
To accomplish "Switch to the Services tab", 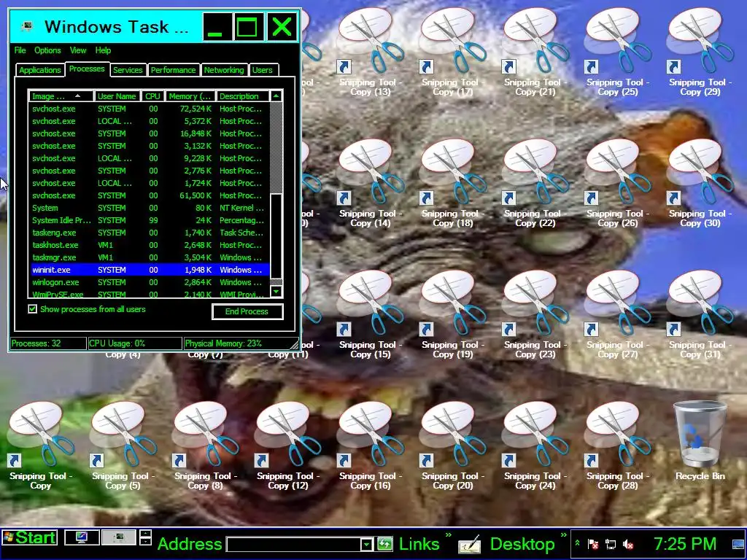I will click(x=128, y=70).
